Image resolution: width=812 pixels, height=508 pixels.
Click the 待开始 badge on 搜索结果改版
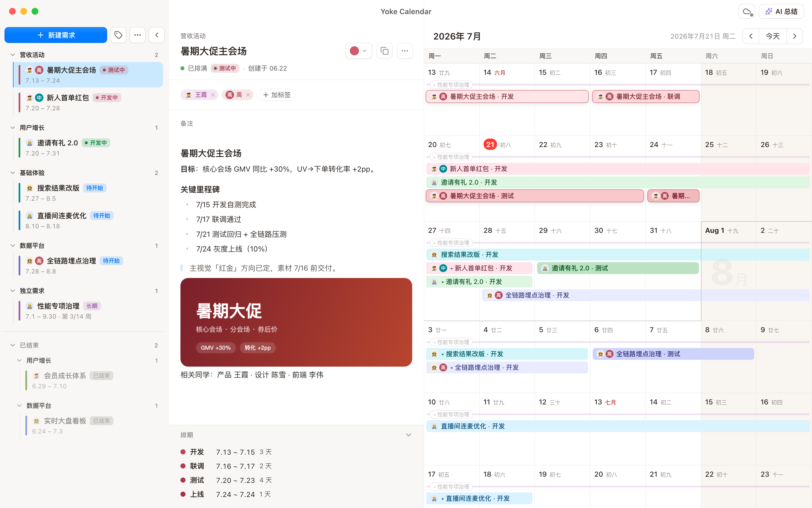[x=94, y=188]
